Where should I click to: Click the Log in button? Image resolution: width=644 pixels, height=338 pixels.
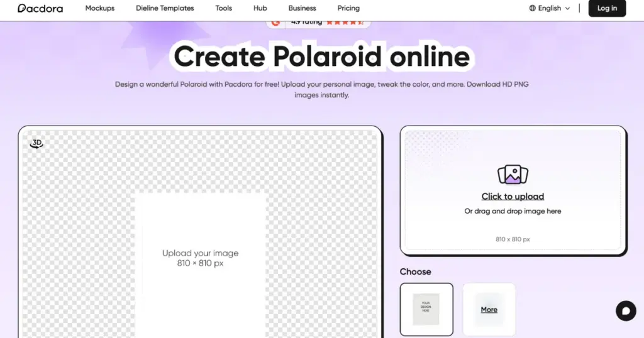(607, 8)
